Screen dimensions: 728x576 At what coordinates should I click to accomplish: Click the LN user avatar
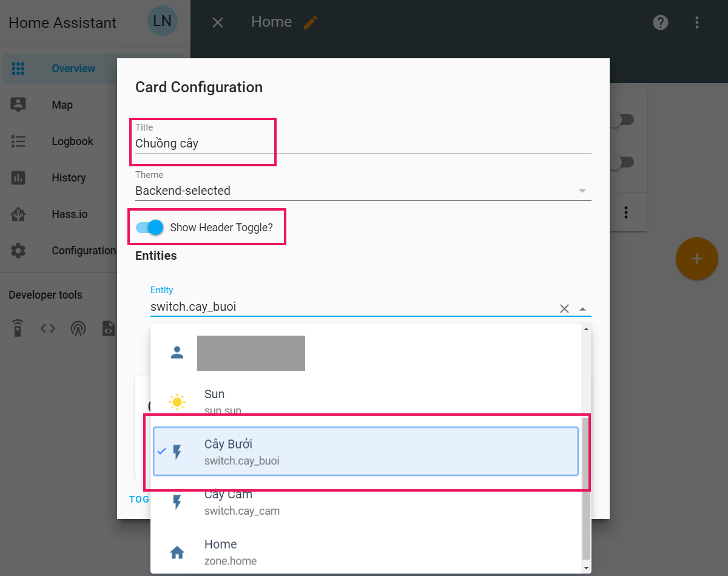pos(162,22)
